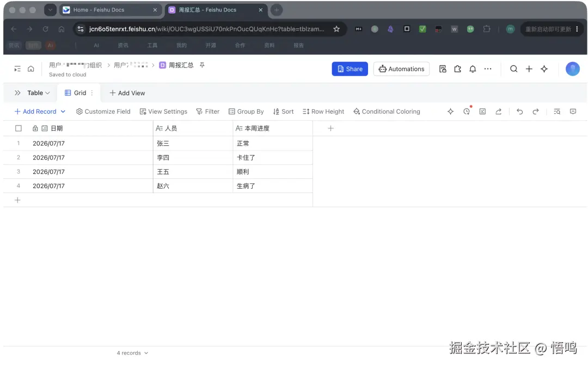
Task: Collapse the sidebar navigation icon
Action: (x=17, y=69)
